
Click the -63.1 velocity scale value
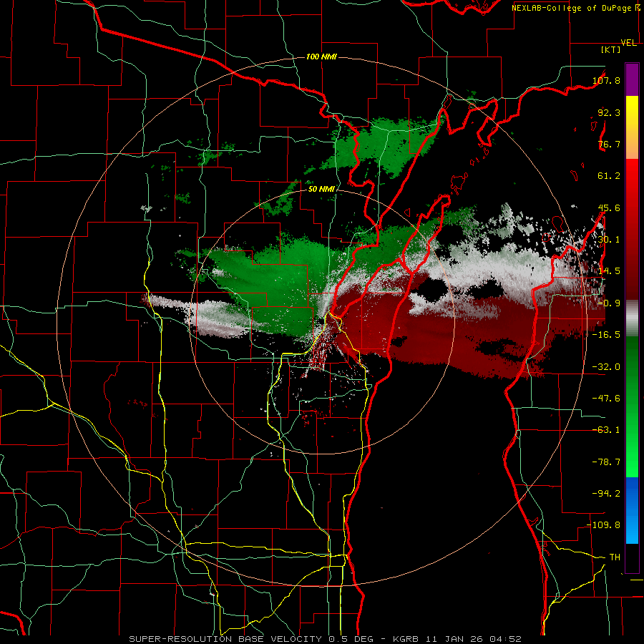point(606,430)
